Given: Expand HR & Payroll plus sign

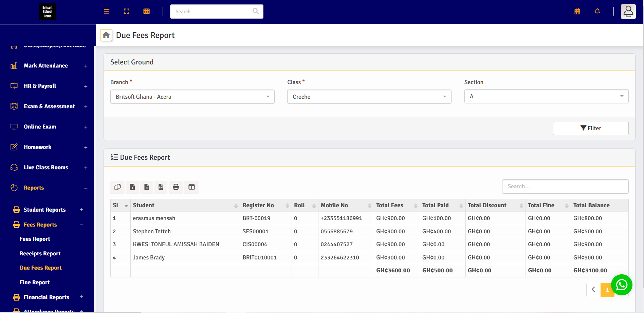Looking at the screenshot, I should [x=86, y=86].
